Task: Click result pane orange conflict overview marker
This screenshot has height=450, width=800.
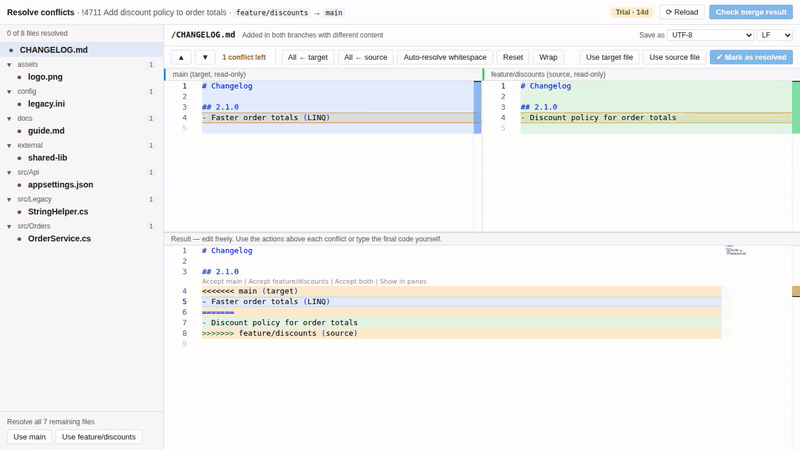Action: [x=796, y=291]
